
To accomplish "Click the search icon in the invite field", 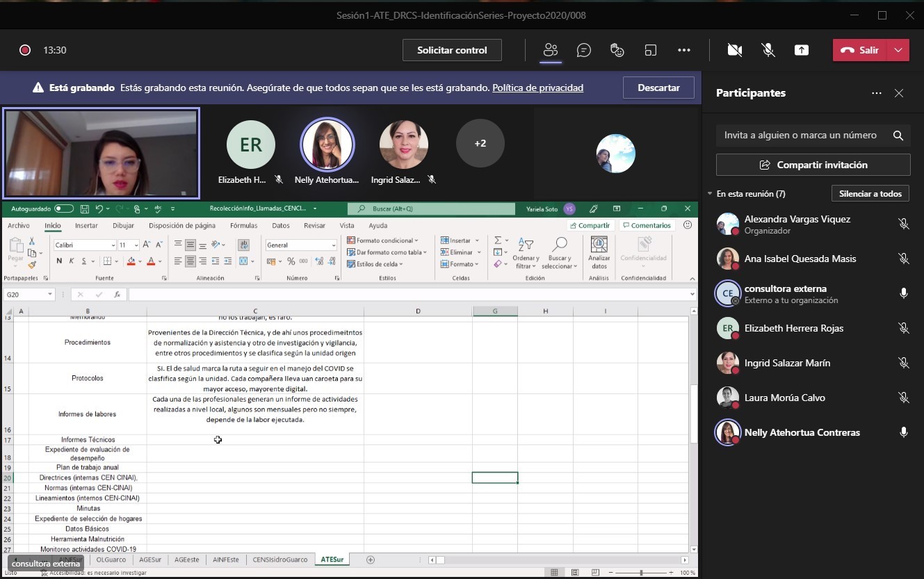I will click(x=898, y=136).
